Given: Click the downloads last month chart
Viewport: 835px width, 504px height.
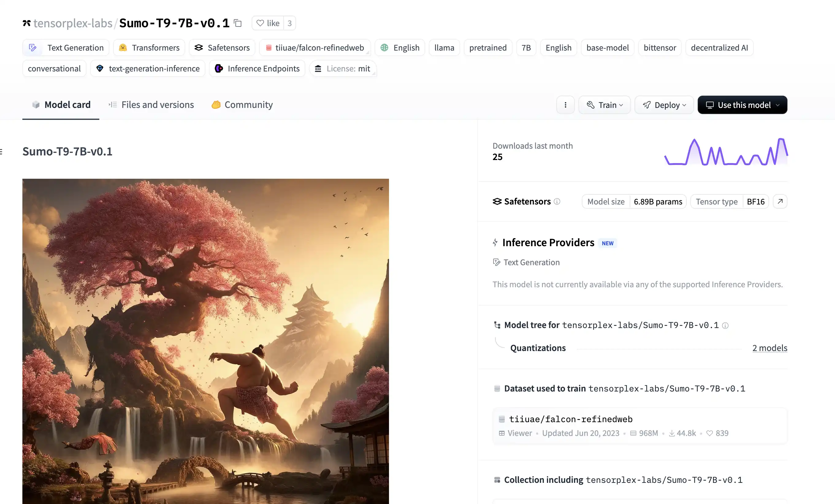Looking at the screenshot, I should click(726, 152).
